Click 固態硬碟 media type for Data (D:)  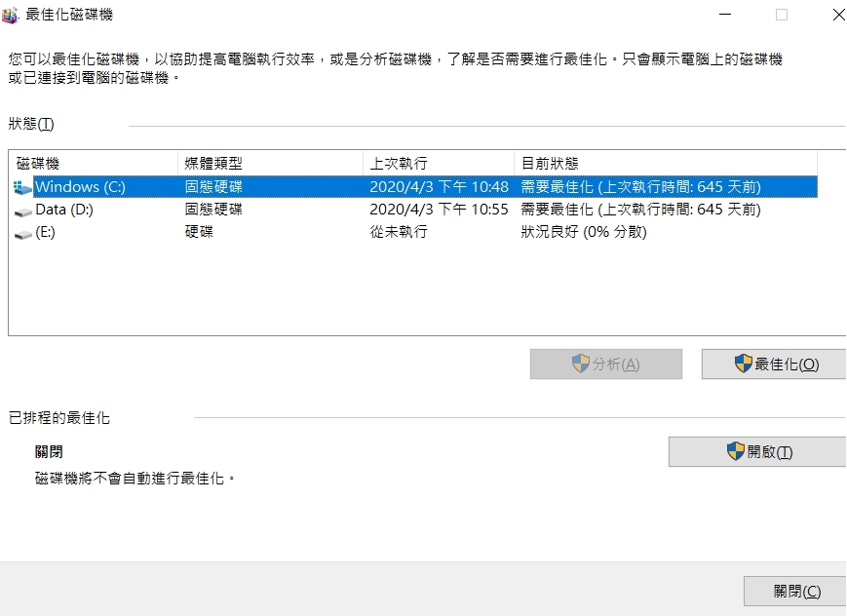point(213,210)
